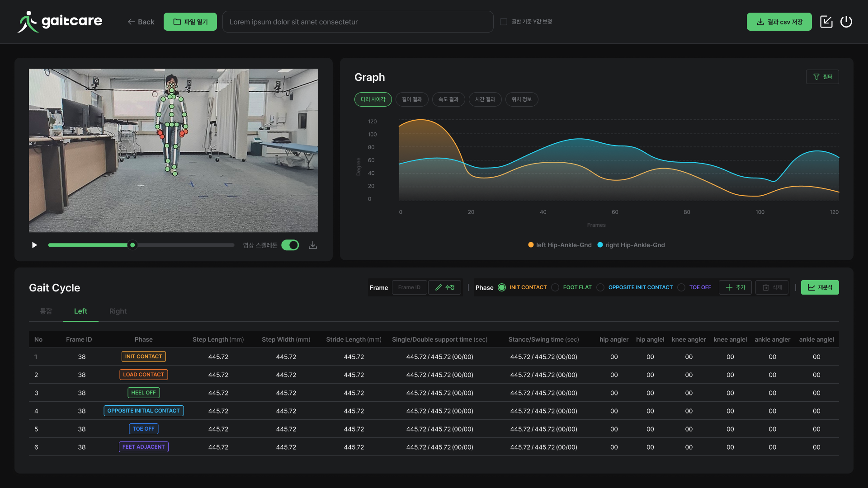Click the export arrow icon beside power
Image resolution: width=868 pixels, height=488 pixels.
(826, 22)
